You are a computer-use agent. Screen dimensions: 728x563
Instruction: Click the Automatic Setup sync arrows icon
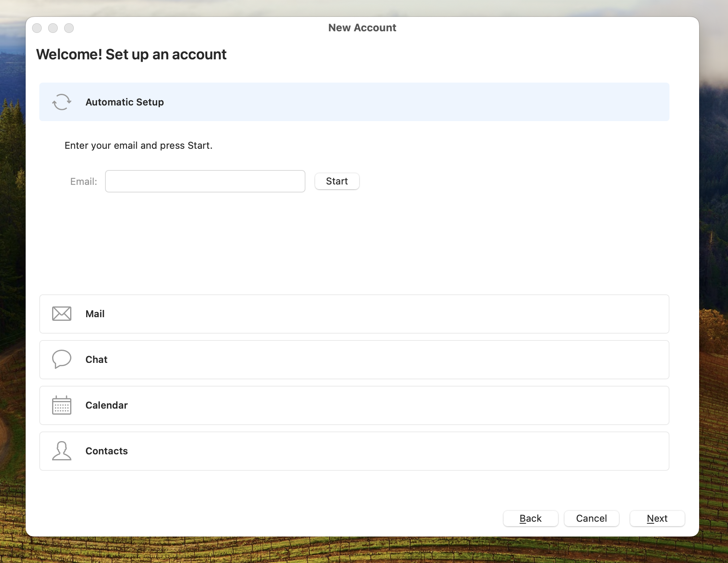point(62,102)
